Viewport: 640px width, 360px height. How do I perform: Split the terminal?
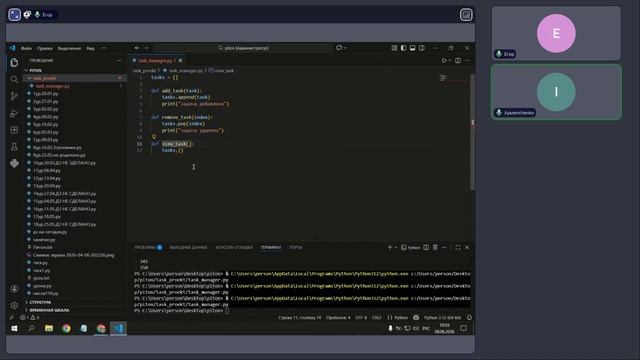click(x=426, y=247)
